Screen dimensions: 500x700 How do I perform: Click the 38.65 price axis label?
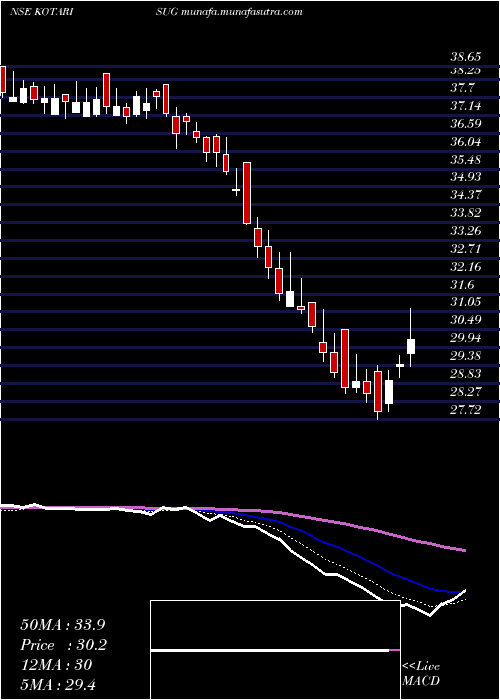[467, 57]
